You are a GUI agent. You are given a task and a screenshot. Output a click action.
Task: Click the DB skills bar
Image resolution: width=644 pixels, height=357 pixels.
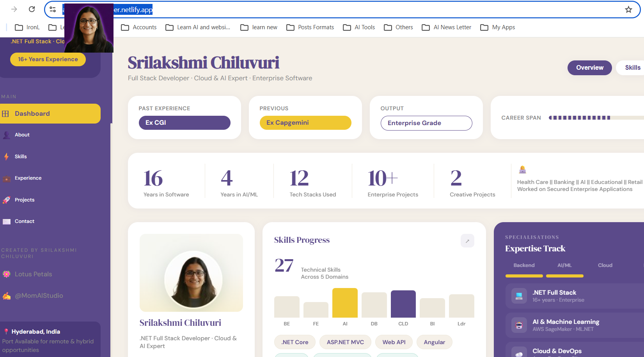[x=374, y=305]
